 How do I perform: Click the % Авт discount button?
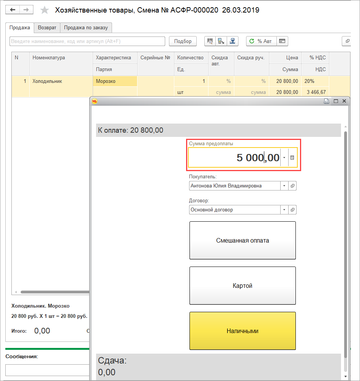261,41
